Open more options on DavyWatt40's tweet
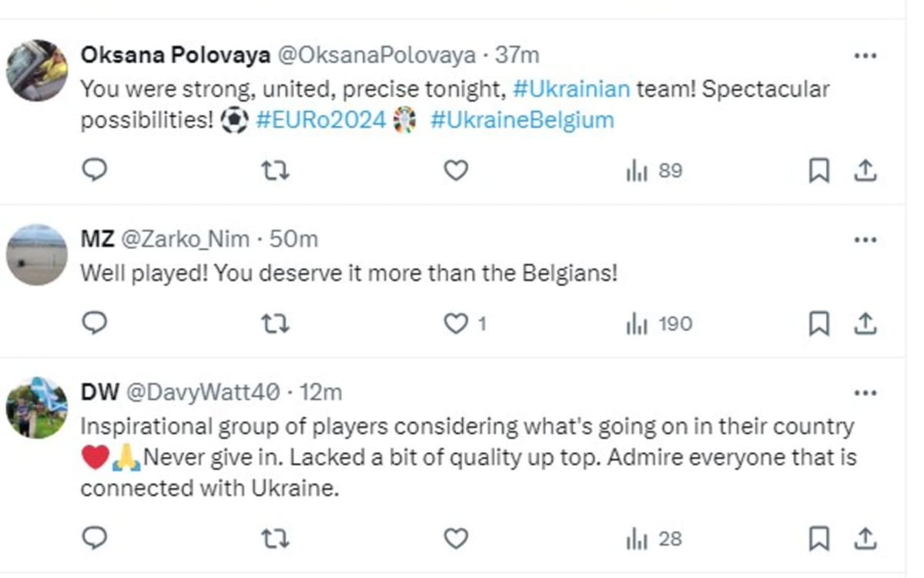 (865, 393)
